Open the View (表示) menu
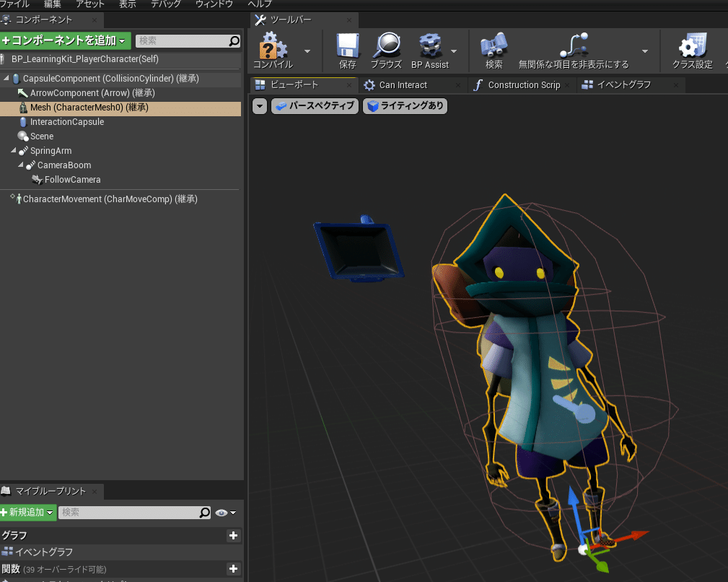 pos(127,4)
